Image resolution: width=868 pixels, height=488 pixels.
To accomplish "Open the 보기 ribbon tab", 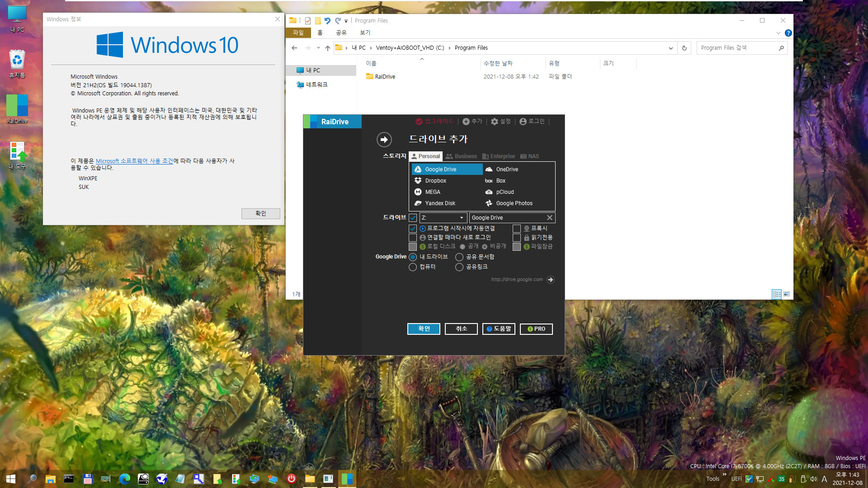I will tap(365, 33).
